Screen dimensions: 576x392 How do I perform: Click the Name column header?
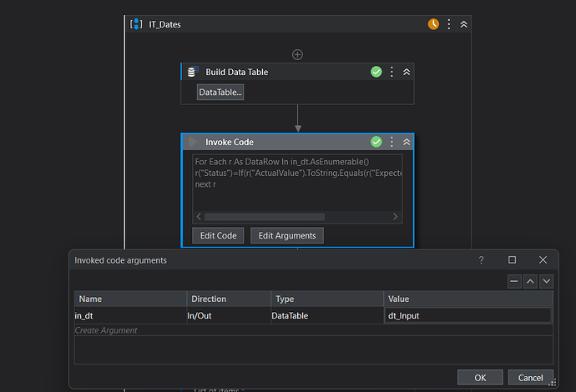pos(130,299)
